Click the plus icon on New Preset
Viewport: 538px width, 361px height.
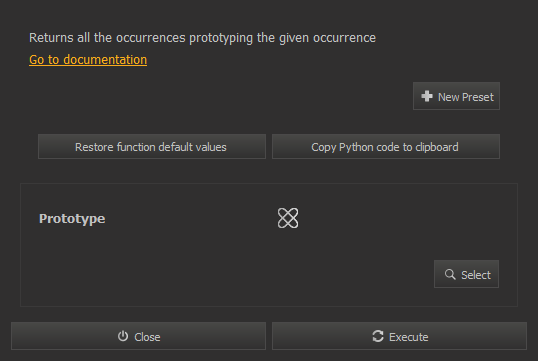pos(427,96)
